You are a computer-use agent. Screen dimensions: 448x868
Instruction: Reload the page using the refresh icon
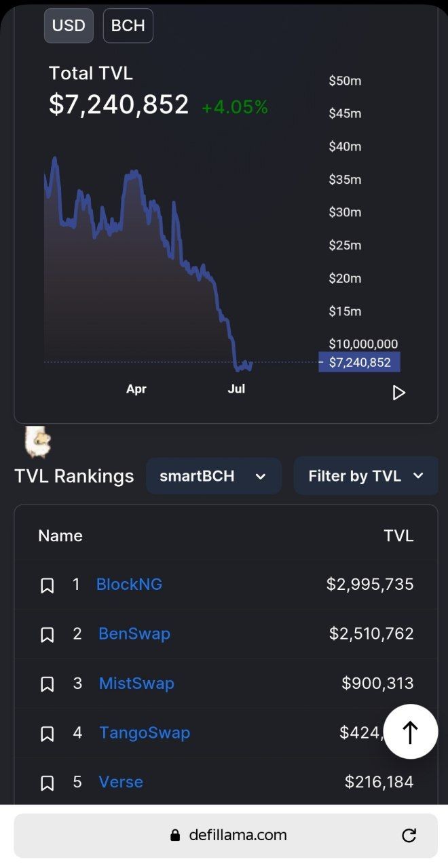[409, 835]
